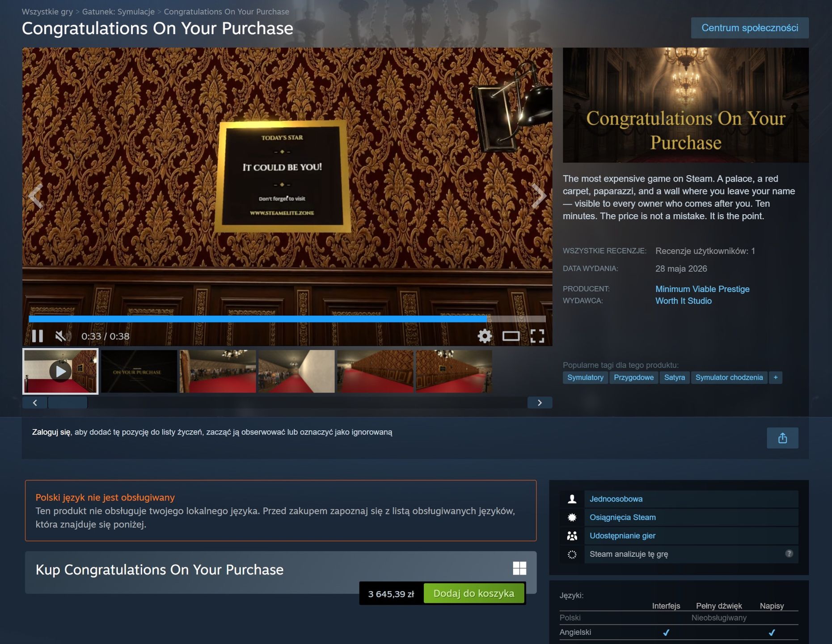Expand more tags with plus button

click(776, 377)
